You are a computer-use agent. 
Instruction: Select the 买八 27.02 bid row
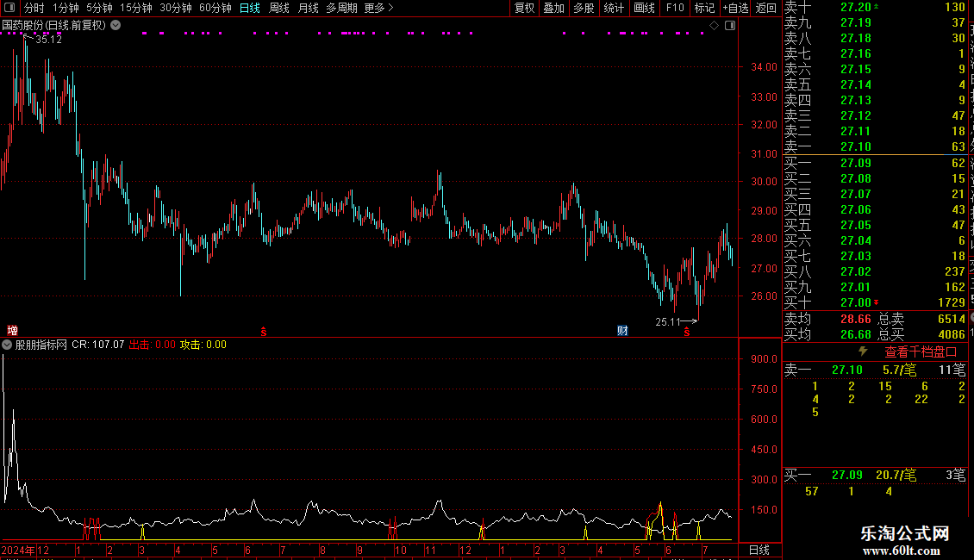tap(875, 271)
